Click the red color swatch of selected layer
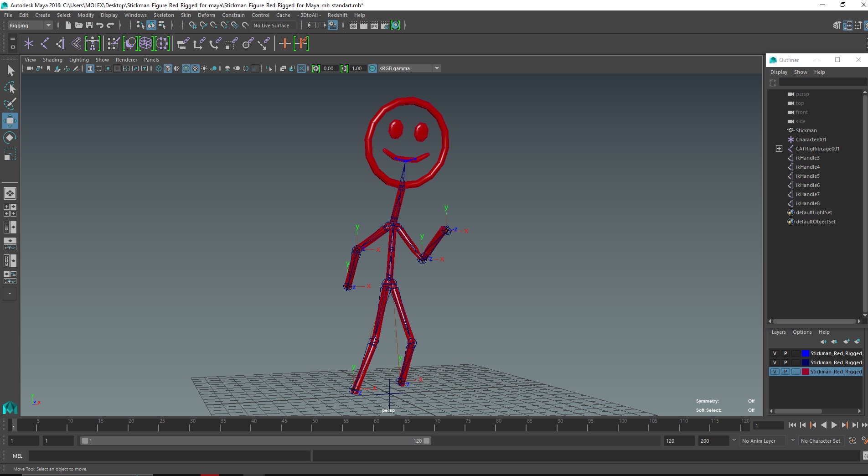The height and width of the screenshot is (476, 868). pos(806,372)
